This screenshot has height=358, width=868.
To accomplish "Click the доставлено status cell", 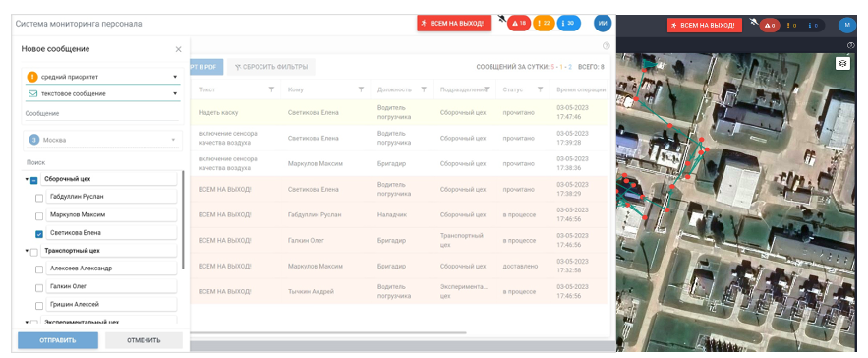I will [x=520, y=266].
